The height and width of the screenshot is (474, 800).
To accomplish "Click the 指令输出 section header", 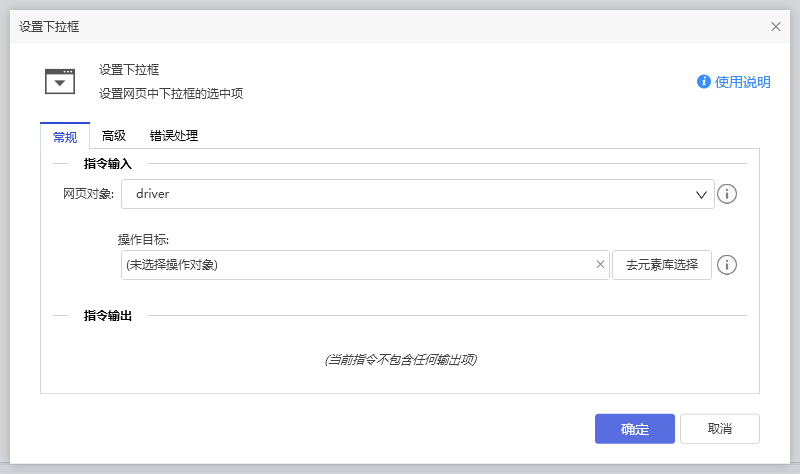I will [x=115, y=316].
